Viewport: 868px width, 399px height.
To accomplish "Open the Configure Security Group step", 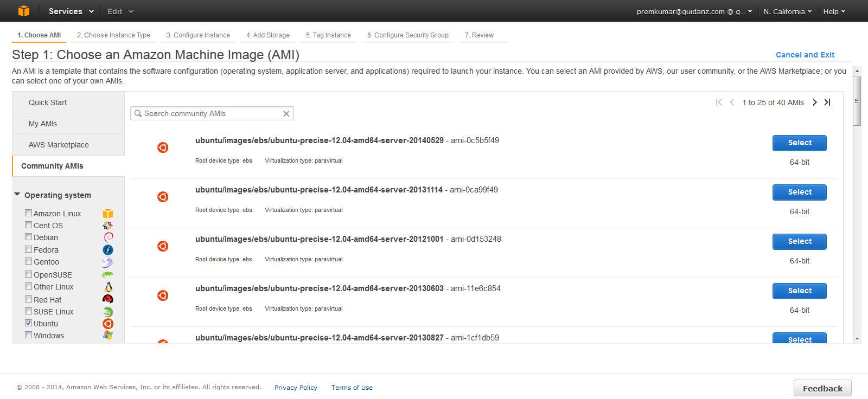I will [x=408, y=35].
